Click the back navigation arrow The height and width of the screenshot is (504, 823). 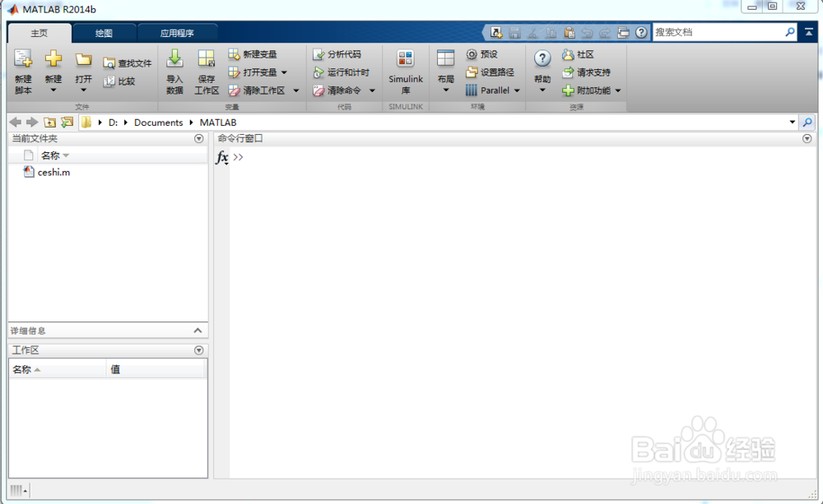click(15, 123)
